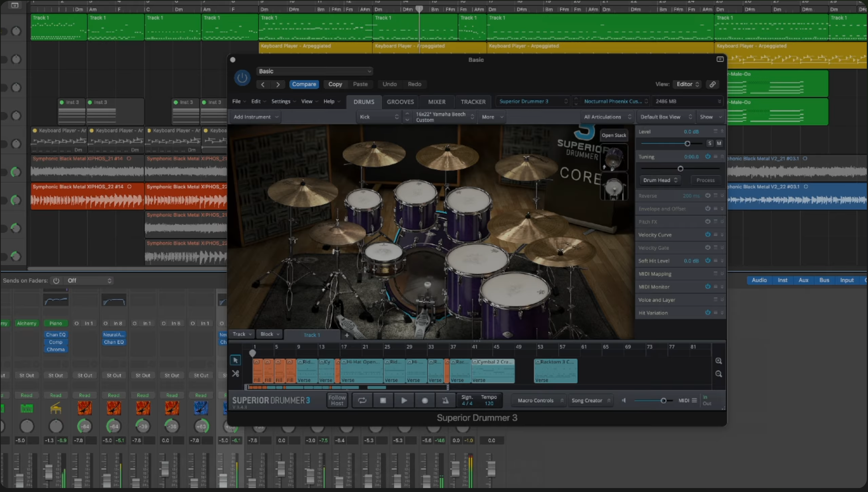
Task: Toggle the Soft Hit Level power switch
Action: (708, 261)
